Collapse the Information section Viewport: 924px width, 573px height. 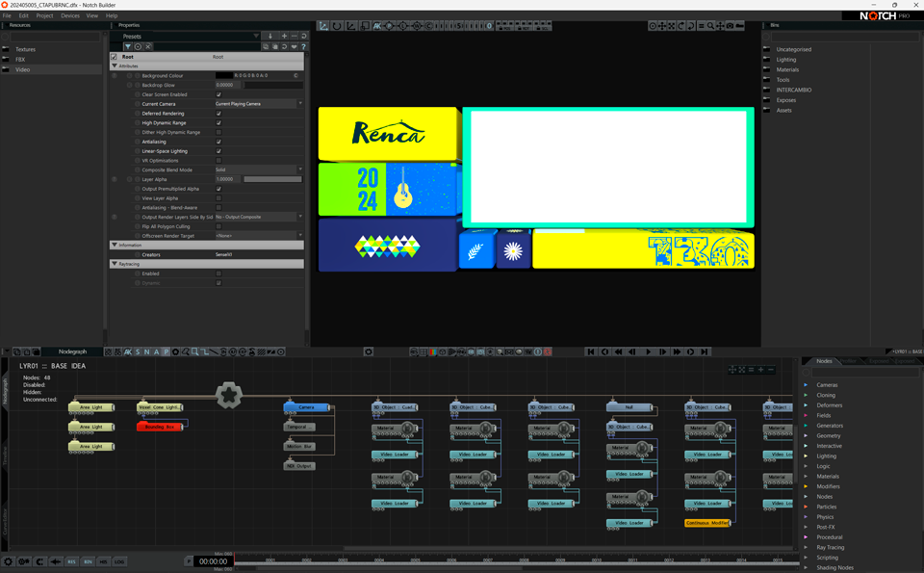click(115, 245)
